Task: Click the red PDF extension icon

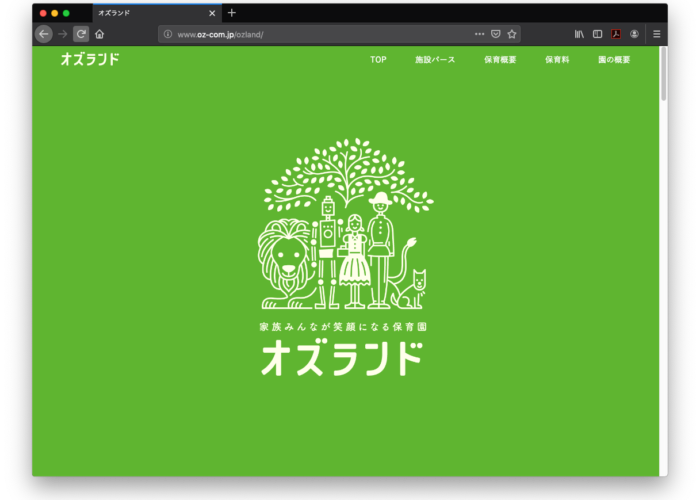Action: point(617,34)
